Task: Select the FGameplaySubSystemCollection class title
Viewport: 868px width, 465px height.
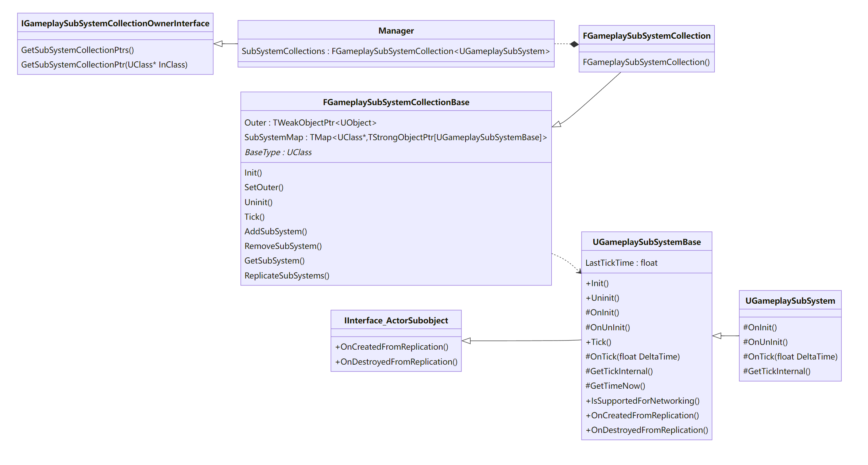Action: (x=646, y=36)
